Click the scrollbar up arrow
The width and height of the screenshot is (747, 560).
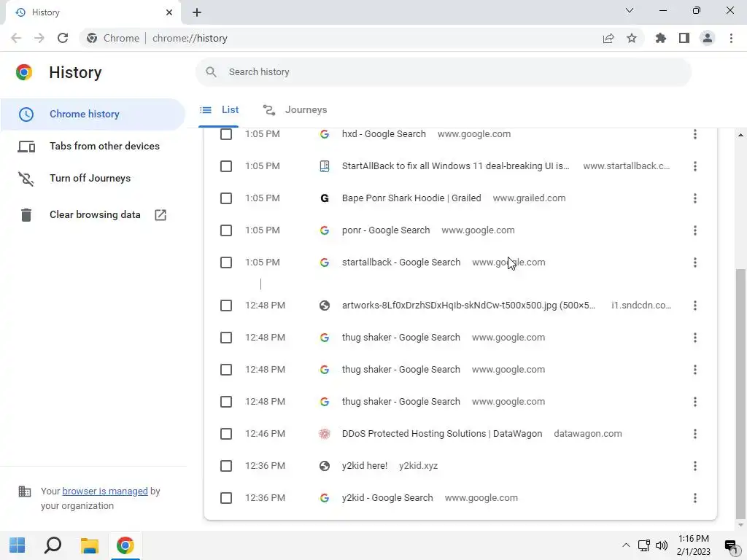(740, 135)
